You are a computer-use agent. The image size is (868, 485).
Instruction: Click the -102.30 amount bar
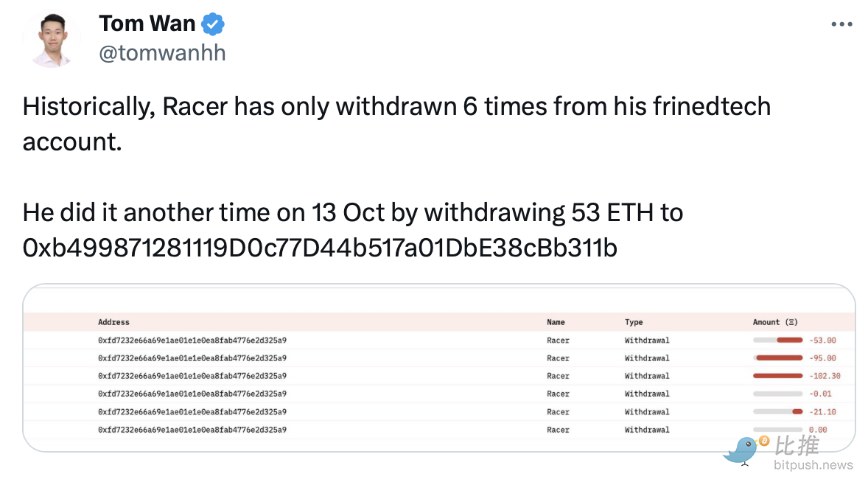(x=777, y=376)
